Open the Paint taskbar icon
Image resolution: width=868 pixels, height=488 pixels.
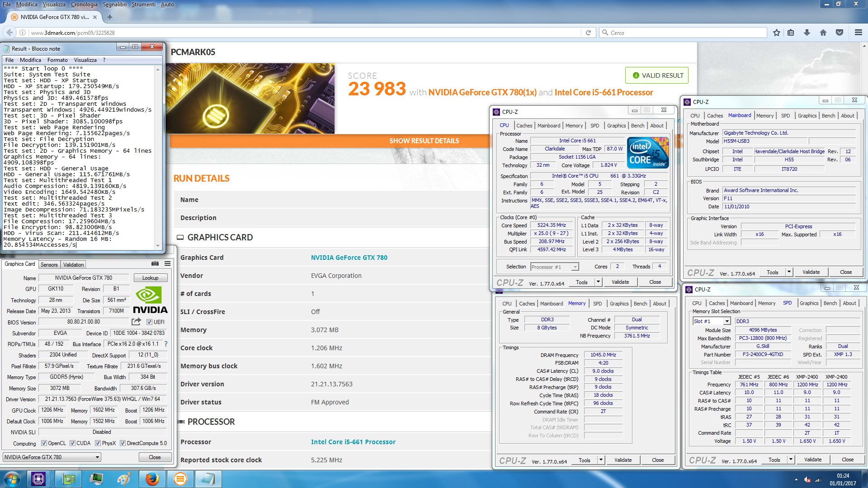pos(124,479)
